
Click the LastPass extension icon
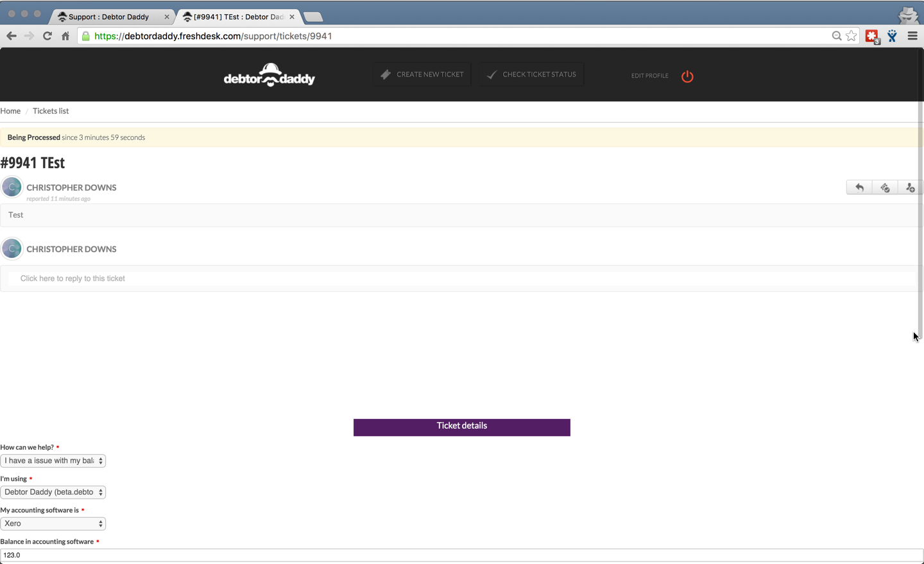tap(872, 37)
